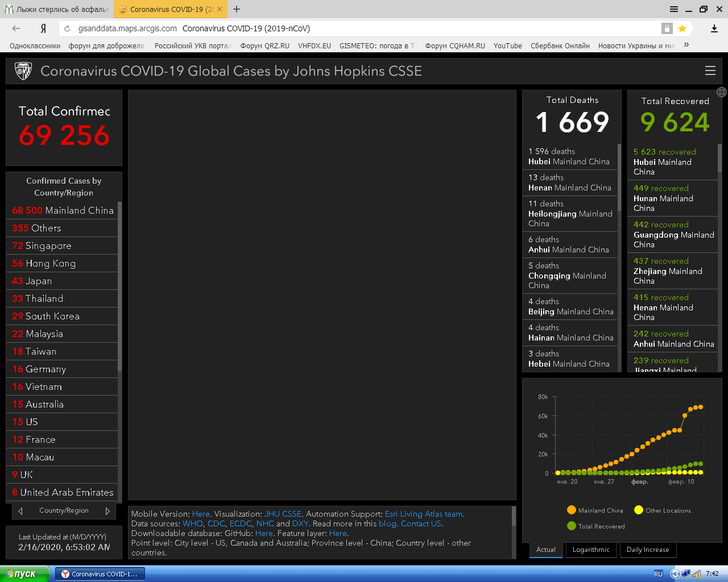Click the JHU CSSE link
The height and width of the screenshot is (582, 728).
click(x=283, y=514)
